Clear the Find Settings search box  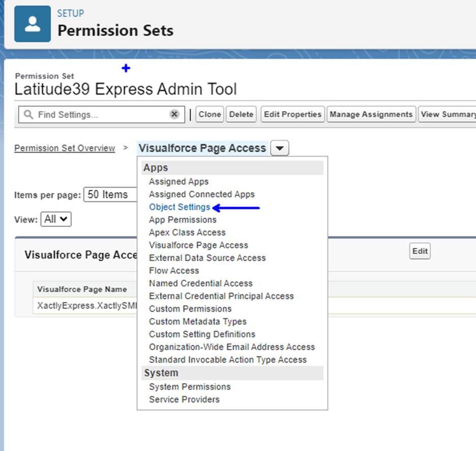click(174, 114)
